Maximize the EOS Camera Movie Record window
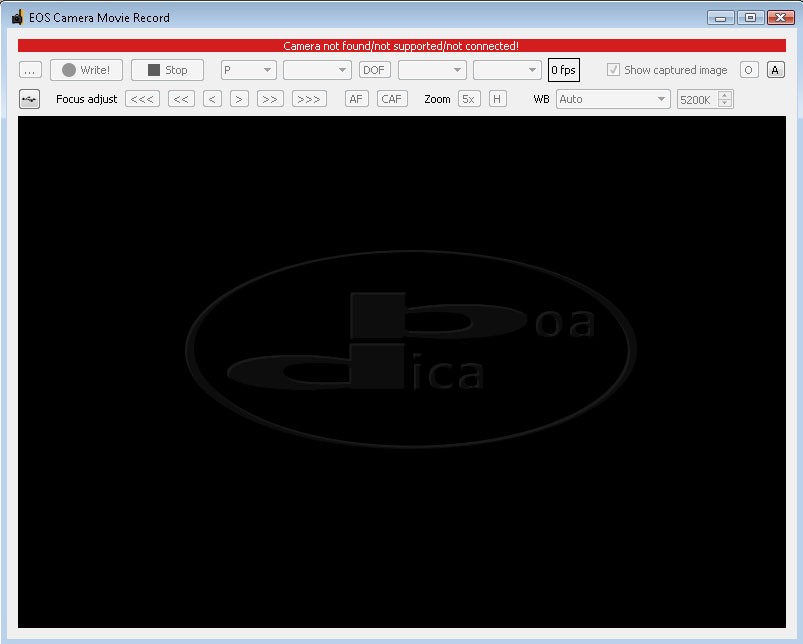 tap(751, 18)
